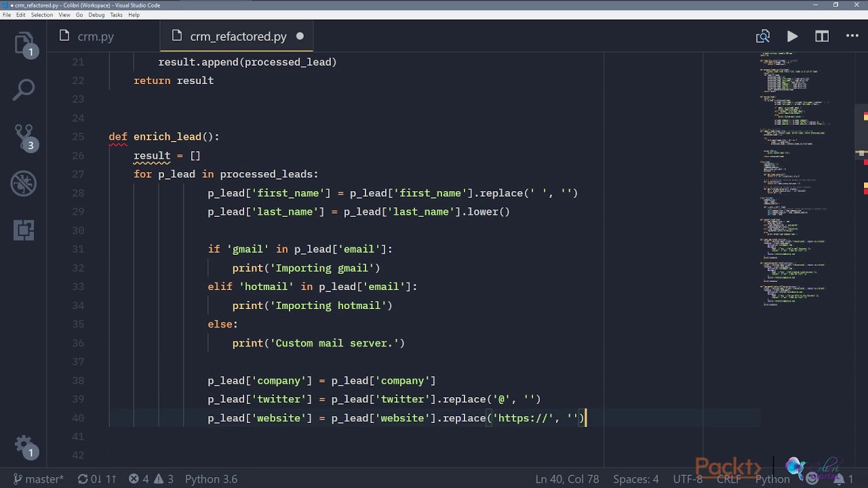The image size is (868, 488).
Task: Open Problems via errors count 4
Action: 139,479
